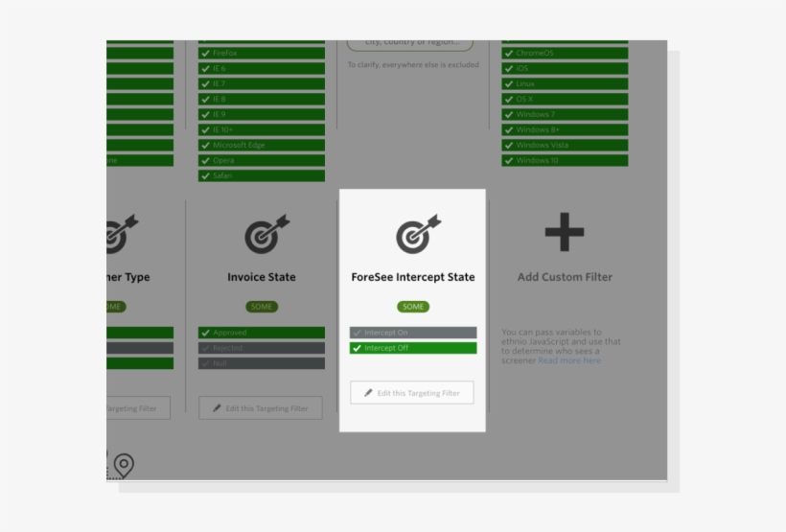Screen dimensions: 786x532
Task: Toggle the iOS operating system filter
Action: pyautogui.click(x=565, y=68)
